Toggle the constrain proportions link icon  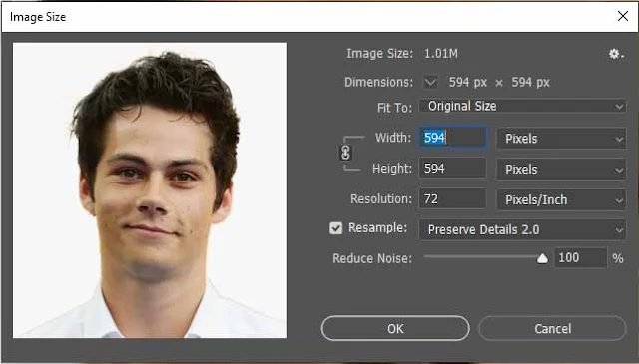tap(345, 153)
